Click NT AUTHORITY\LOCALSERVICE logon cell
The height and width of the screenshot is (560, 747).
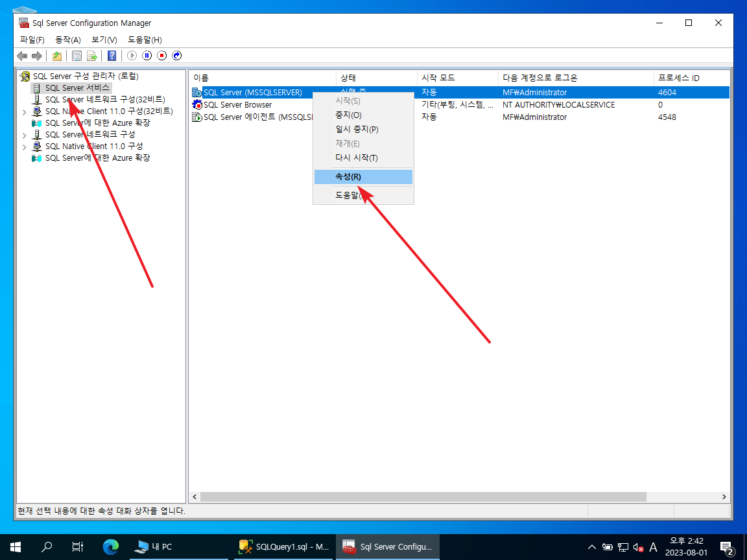(558, 105)
